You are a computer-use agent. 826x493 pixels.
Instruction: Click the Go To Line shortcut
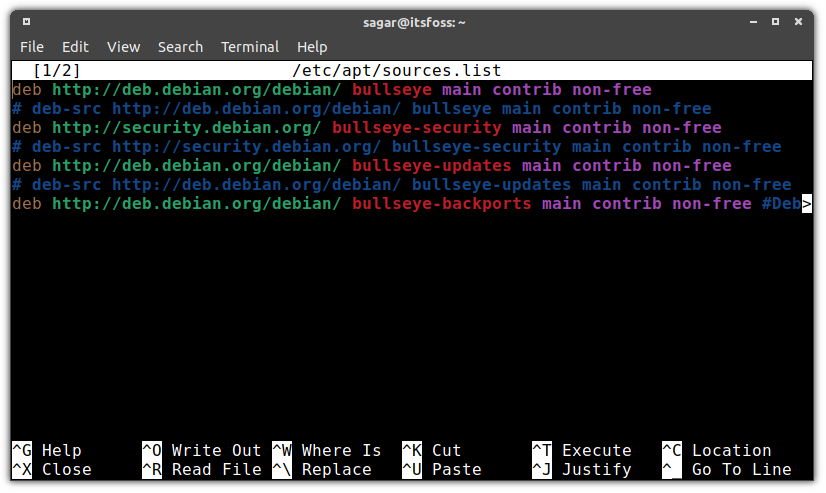coord(726,469)
